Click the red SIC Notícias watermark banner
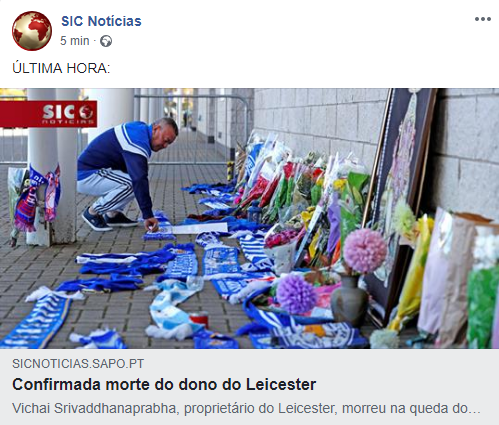Viewport: 499px width, 425px height. (49, 114)
